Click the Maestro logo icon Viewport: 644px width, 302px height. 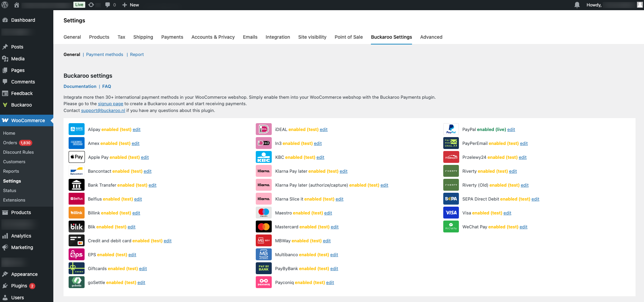pos(264,213)
